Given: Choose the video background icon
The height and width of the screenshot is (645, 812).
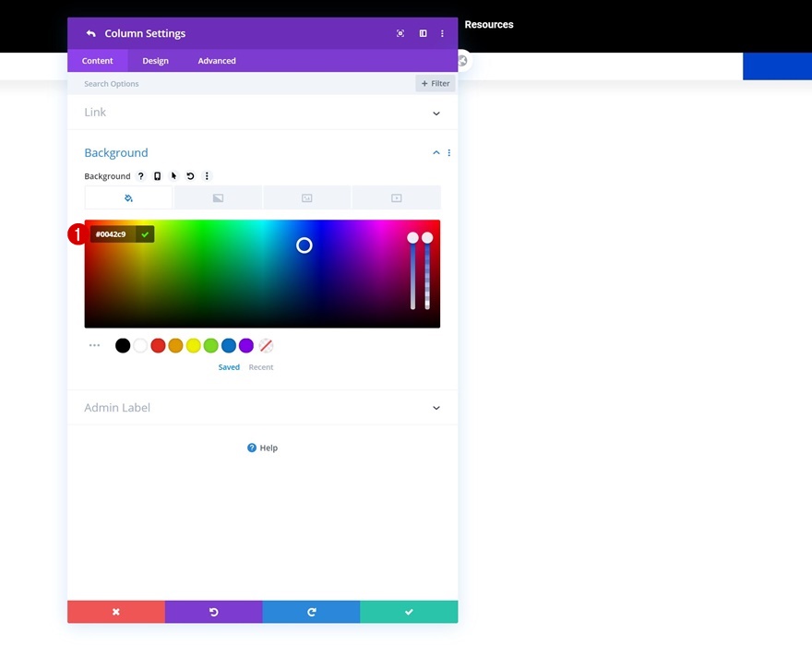Looking at the screenshot, I should [x=396, y=197].
